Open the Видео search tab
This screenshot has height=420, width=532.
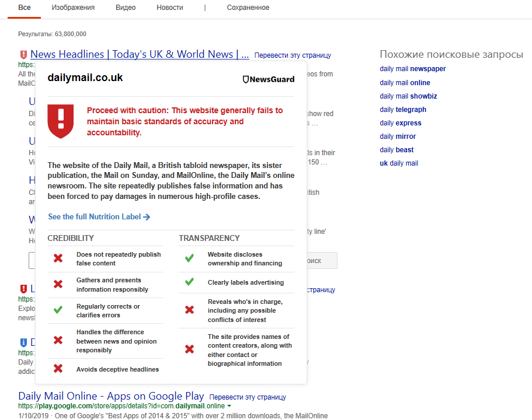click(x=126, y=8)
